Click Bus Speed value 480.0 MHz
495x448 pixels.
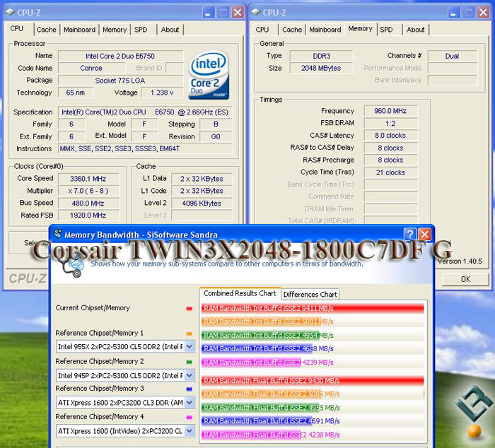(88, 204)
